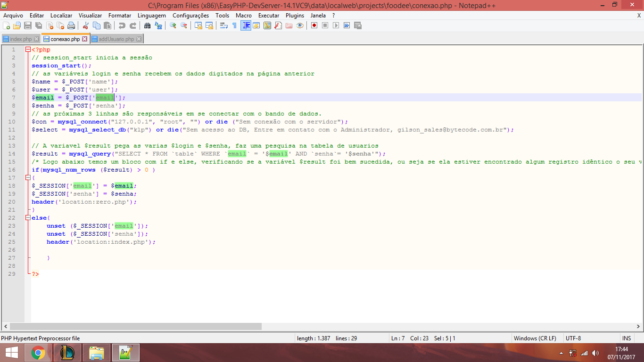The image size is (644, 362).
Task: Start macro recording with red circle
Action: [314, 25]
